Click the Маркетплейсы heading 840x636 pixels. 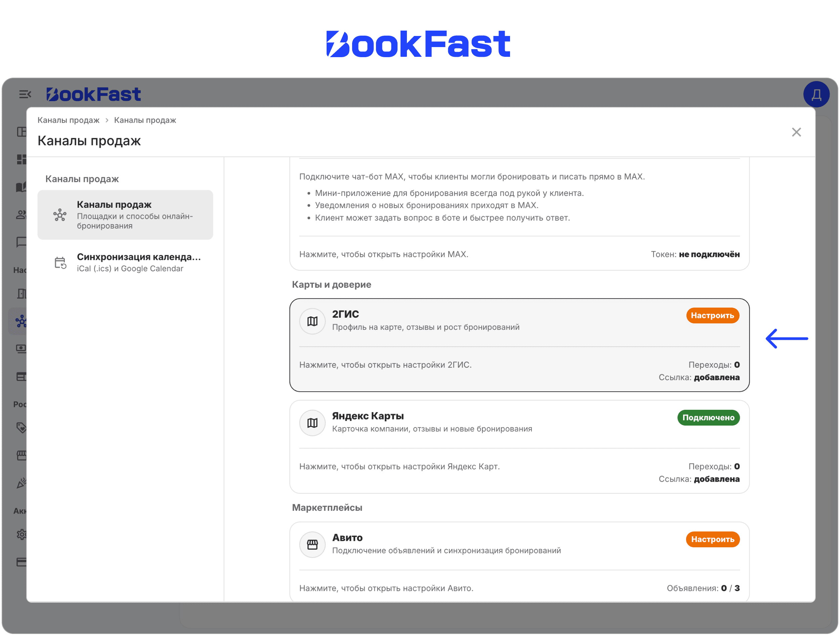[x=327, y=508]
